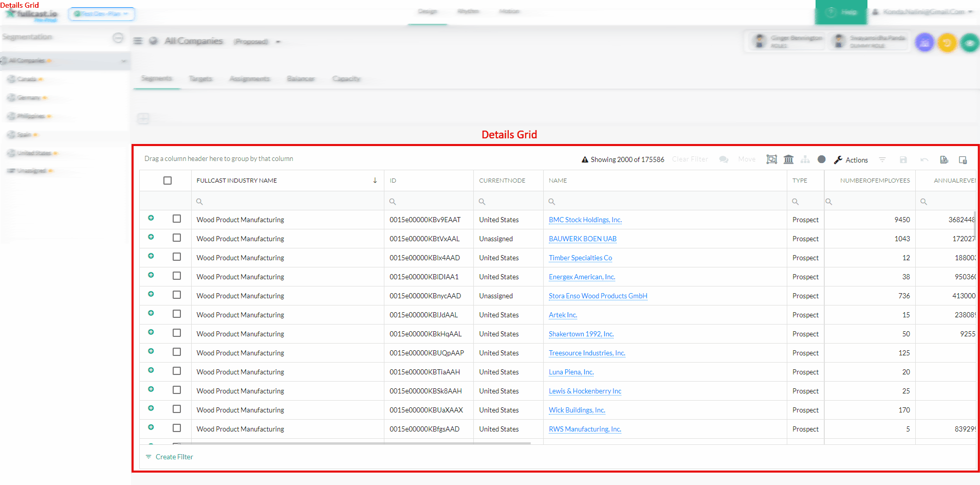Check the Energex American row checkbox

click(177, 276)
